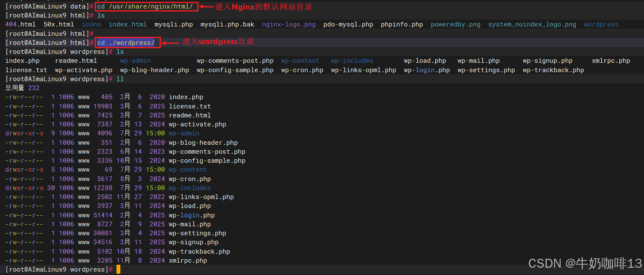Select size 405 of index.php
The width and height of the screenshot is (644, 275).
(x=107, y=97)
